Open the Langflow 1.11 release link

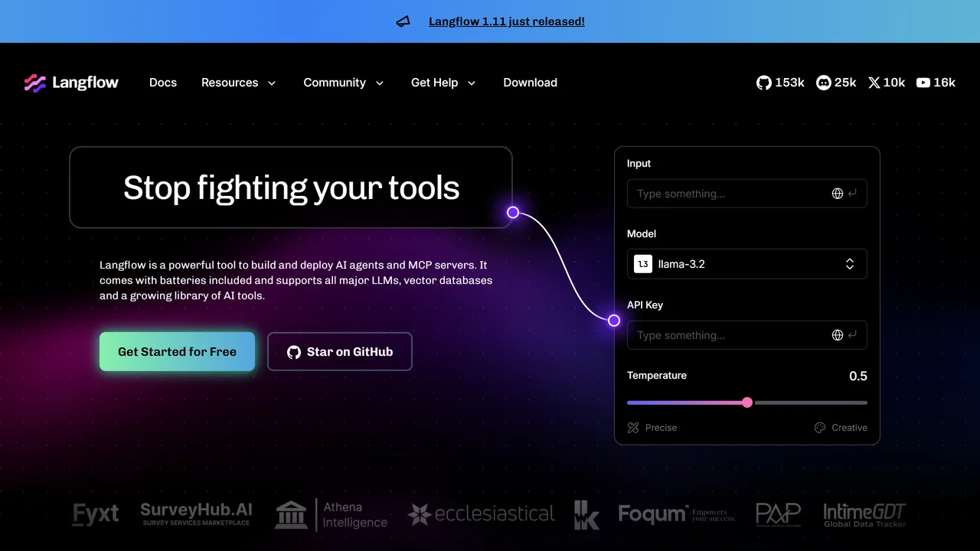[507, 21]
